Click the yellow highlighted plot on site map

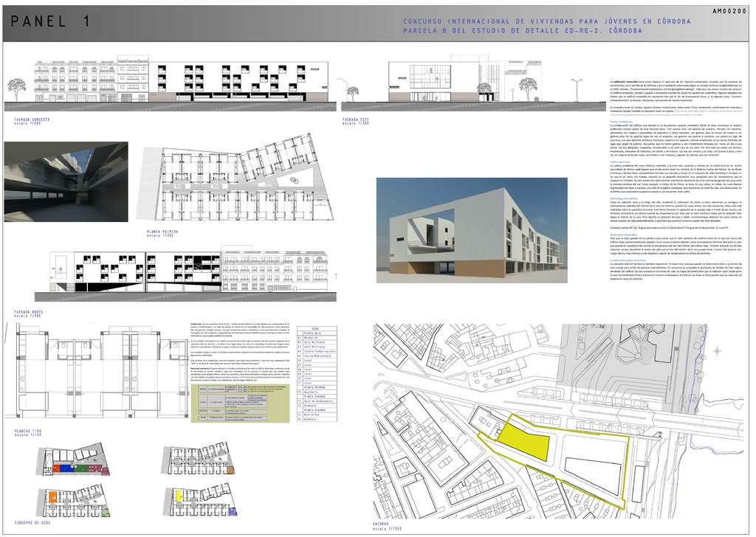point(523,441)
